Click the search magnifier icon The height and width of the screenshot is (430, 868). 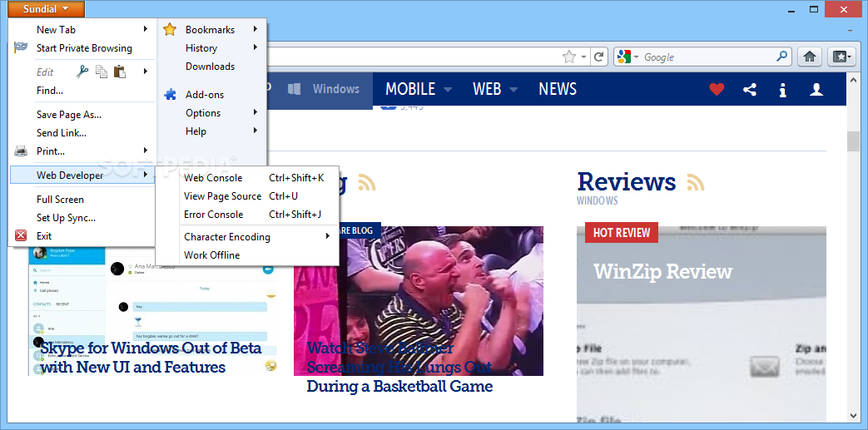(x=781, y=57)
